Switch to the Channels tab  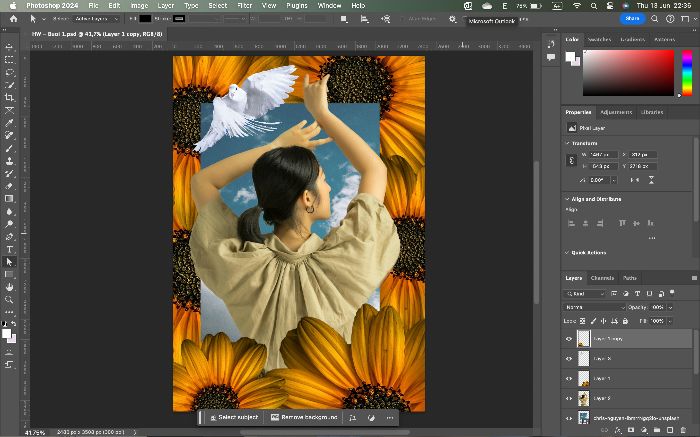click(x=602, y=278)
